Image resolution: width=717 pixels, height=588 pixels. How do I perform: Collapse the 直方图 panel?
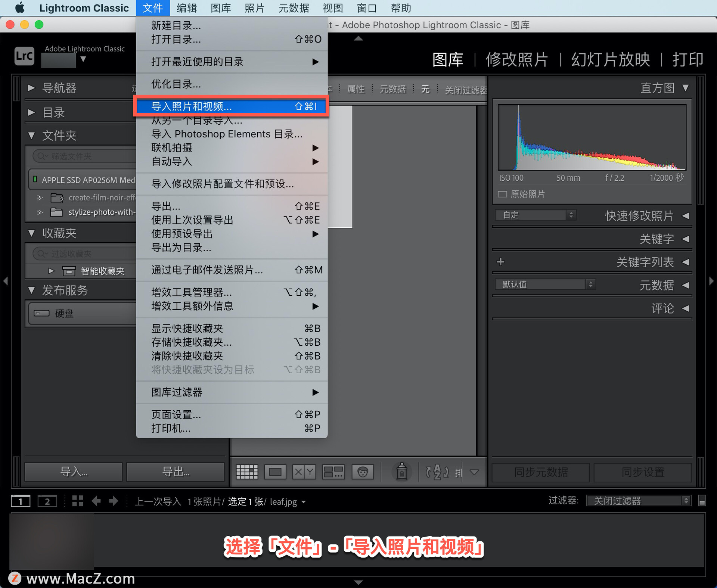(x=685, y=88)
